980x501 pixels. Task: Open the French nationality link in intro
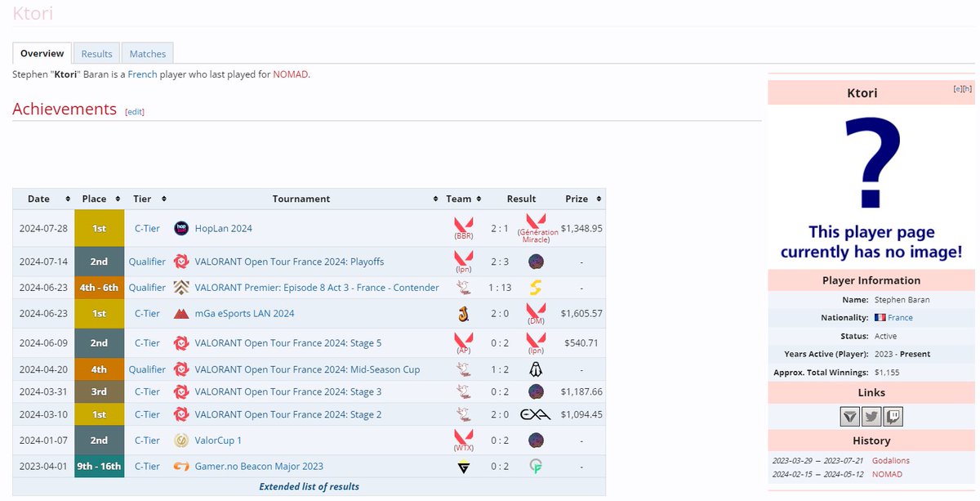tap(142, 74)
